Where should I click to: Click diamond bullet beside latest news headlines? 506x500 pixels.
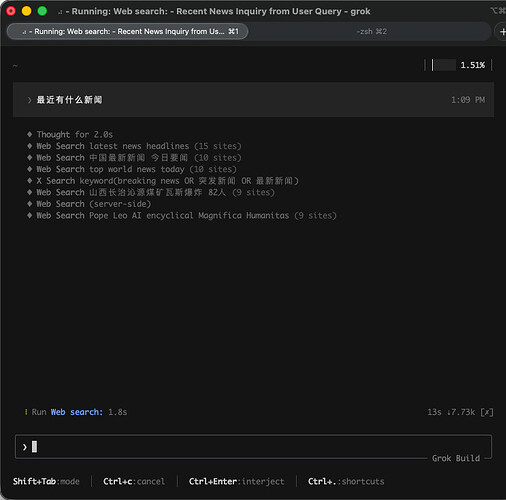(x=30, y=146)
